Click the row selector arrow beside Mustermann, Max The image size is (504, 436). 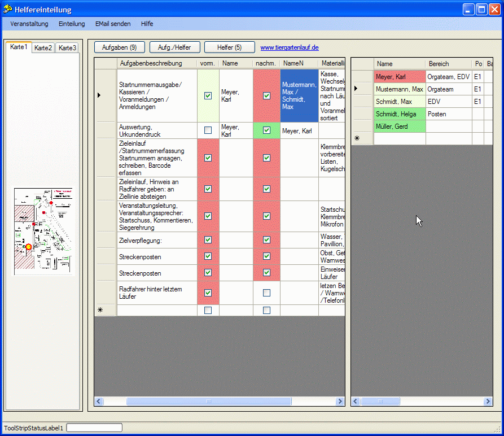coord(356,89)
